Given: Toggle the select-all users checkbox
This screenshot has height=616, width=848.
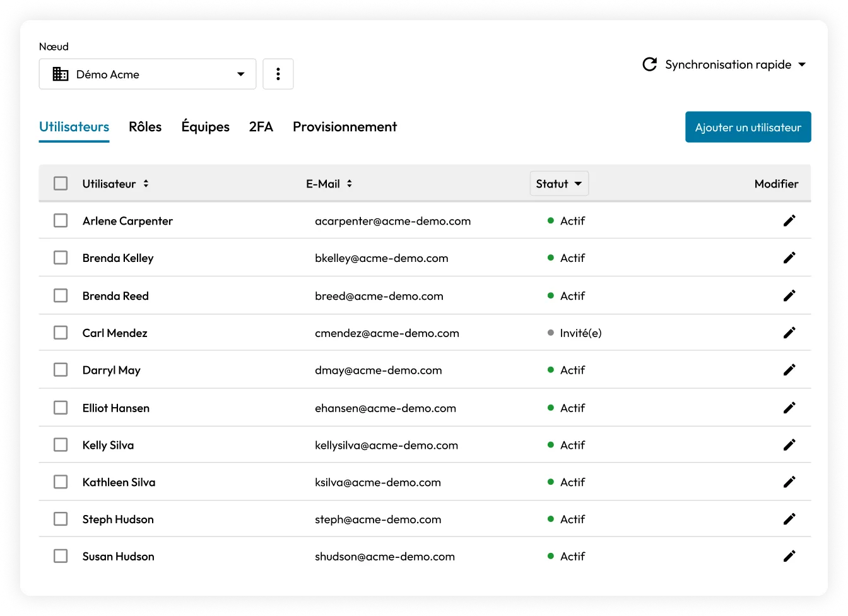Looking at the screenshot, I should (61, 184).
